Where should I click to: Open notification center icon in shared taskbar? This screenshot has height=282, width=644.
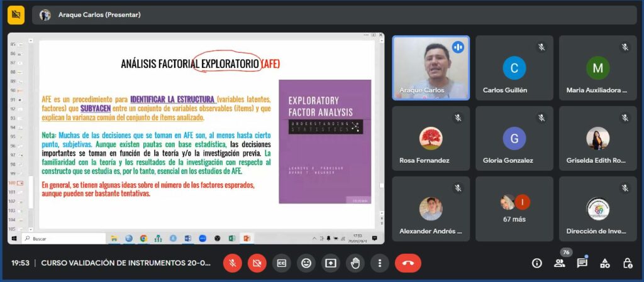click(375, 238)
